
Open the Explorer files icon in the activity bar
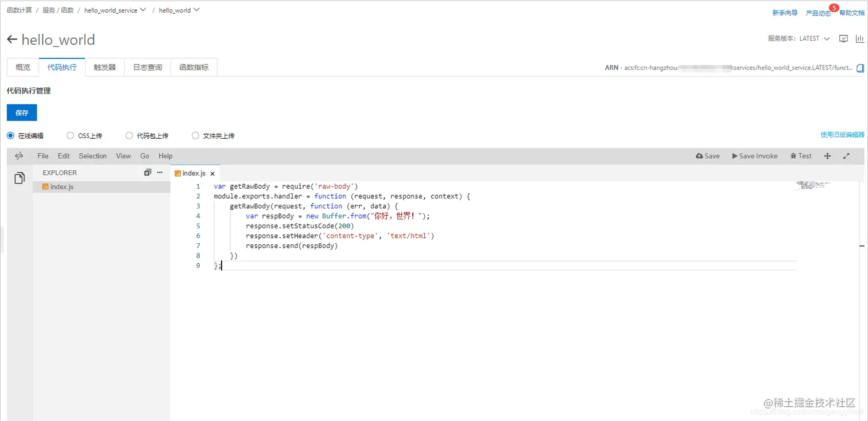point(20,178)
